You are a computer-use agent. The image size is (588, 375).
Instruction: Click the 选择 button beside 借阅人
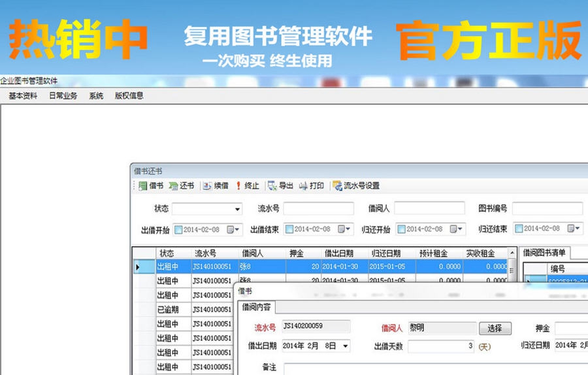pos(495,328)
